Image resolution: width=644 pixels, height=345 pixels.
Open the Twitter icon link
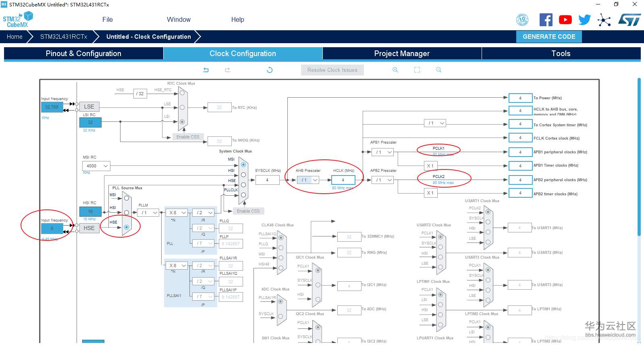click(x=584, y=20)
